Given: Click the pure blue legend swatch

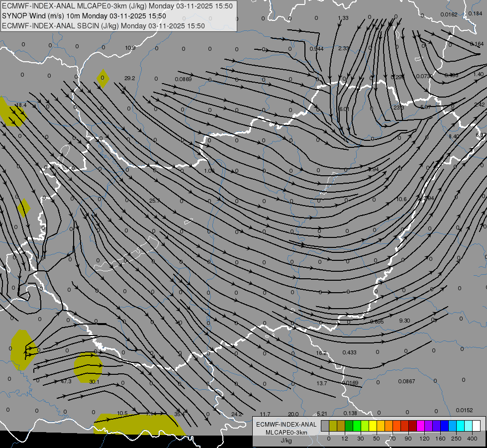Looking at the screenshot, I should (444, 426).
